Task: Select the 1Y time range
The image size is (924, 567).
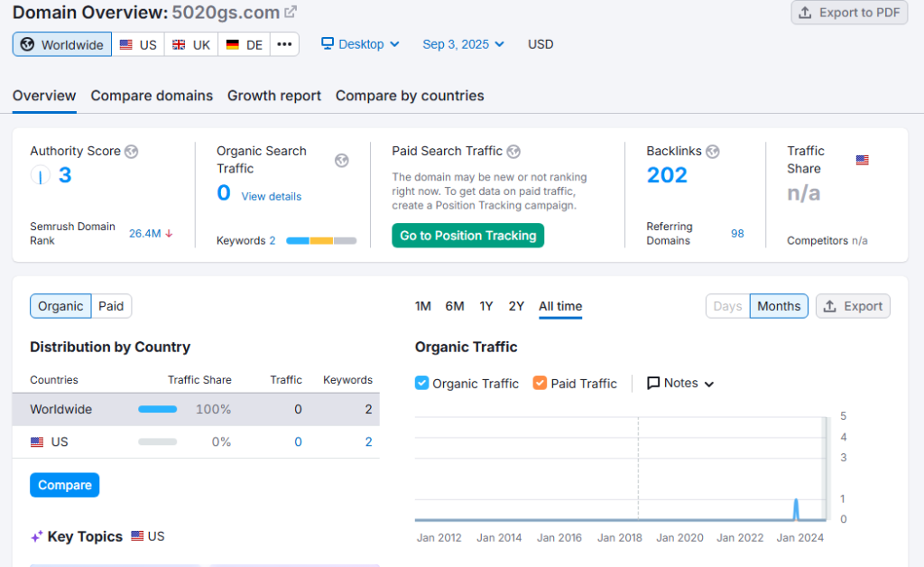Action: pyautogui.click(x=486, y=306)
